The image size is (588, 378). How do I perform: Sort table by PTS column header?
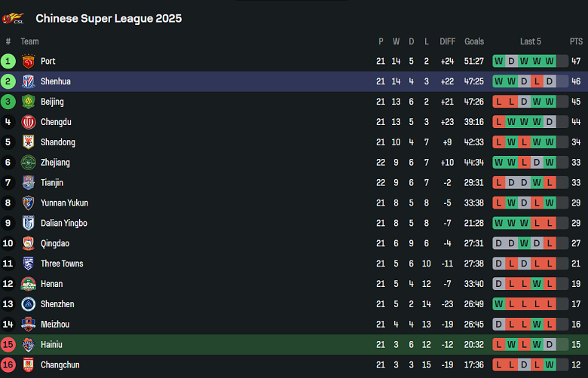click(576, 41)
